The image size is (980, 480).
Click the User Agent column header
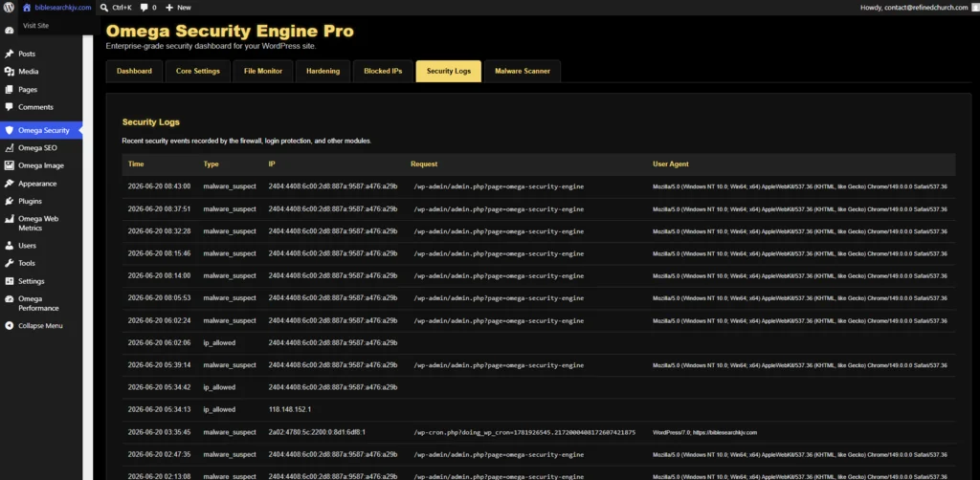pos(671,164)
